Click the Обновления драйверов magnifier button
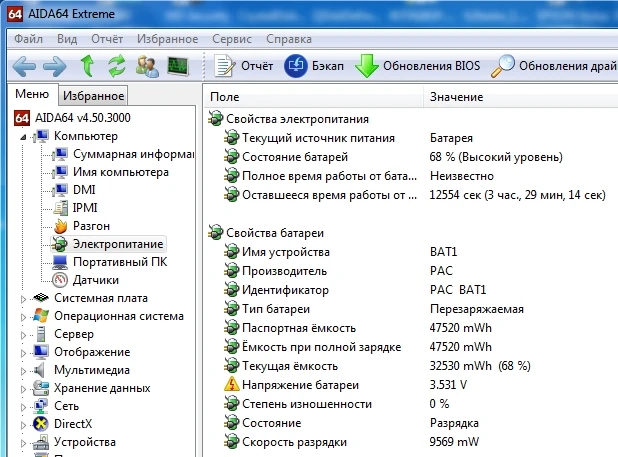The height and width of the screenshot is (457, 618). click(554, 66)
